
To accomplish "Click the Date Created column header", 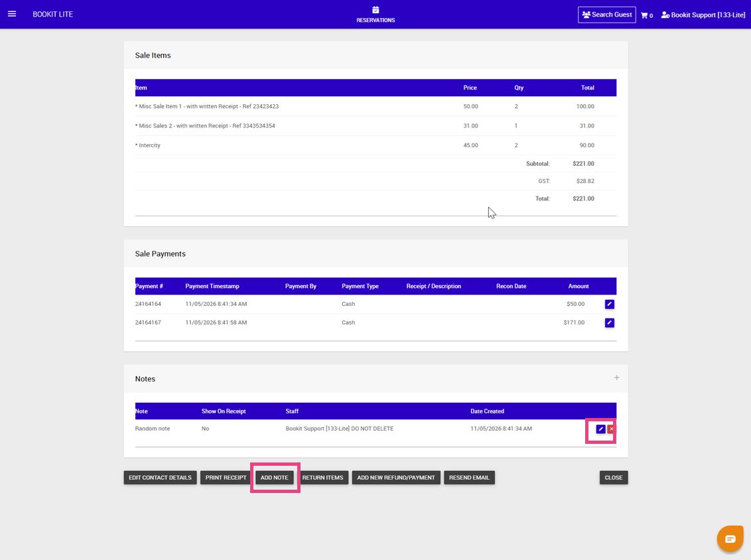I will pyautogui.click(x=487, y=411).
